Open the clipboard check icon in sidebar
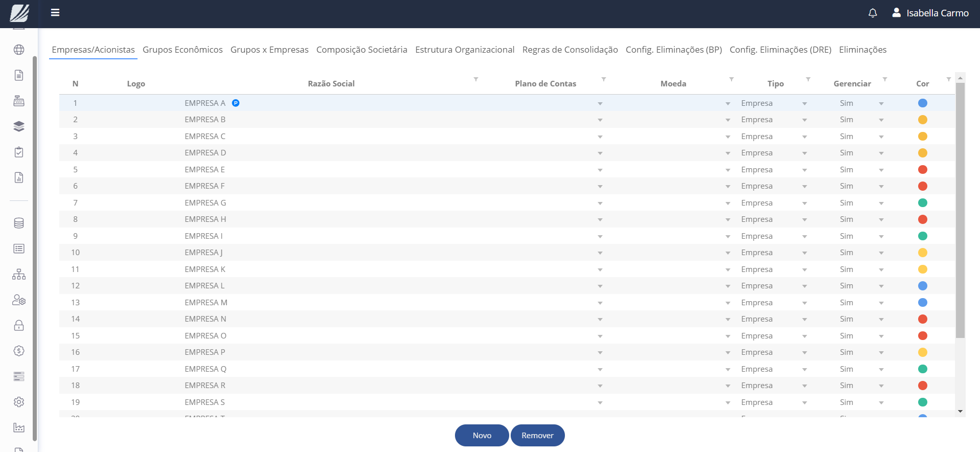The width and height of the screenshot is (980, 452). pyautogui.click(x=19, y=152)
